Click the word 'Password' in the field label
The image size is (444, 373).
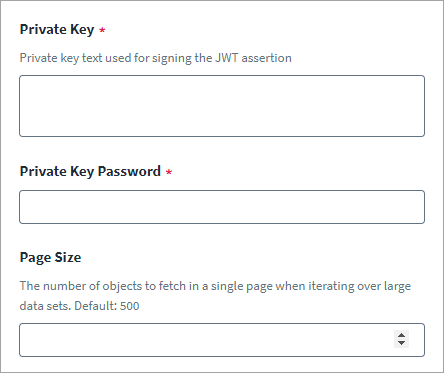click(129, 171)
